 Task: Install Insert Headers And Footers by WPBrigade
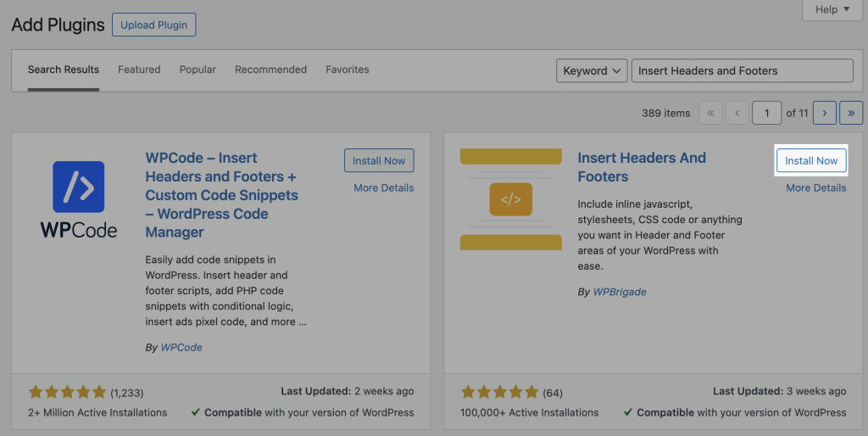pos(811,160)
